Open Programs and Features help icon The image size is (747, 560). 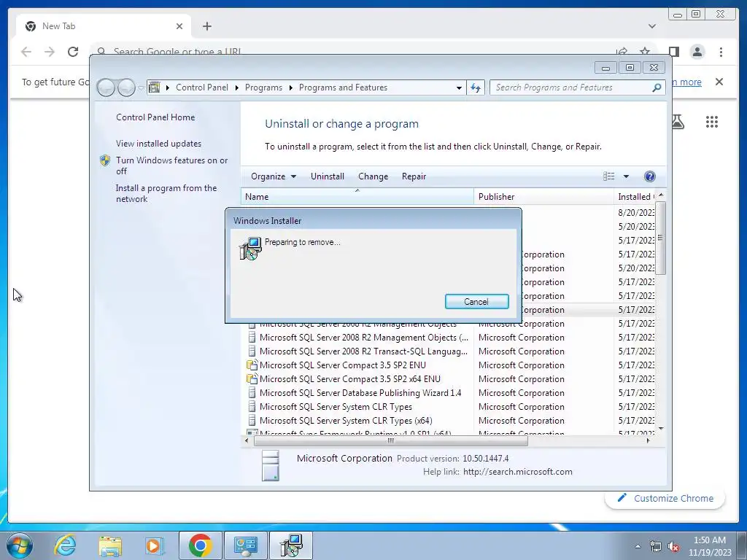pyautogui.click(x=649, y=176)
